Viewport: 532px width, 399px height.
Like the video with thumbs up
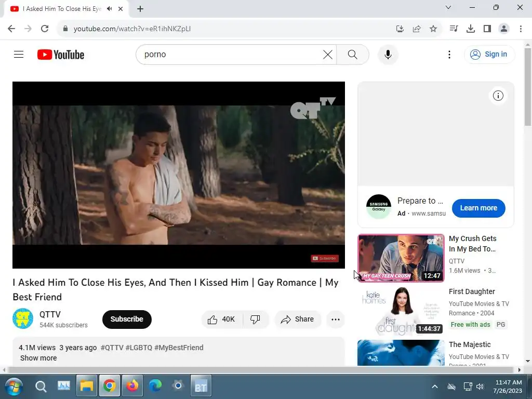pos(222,320)
